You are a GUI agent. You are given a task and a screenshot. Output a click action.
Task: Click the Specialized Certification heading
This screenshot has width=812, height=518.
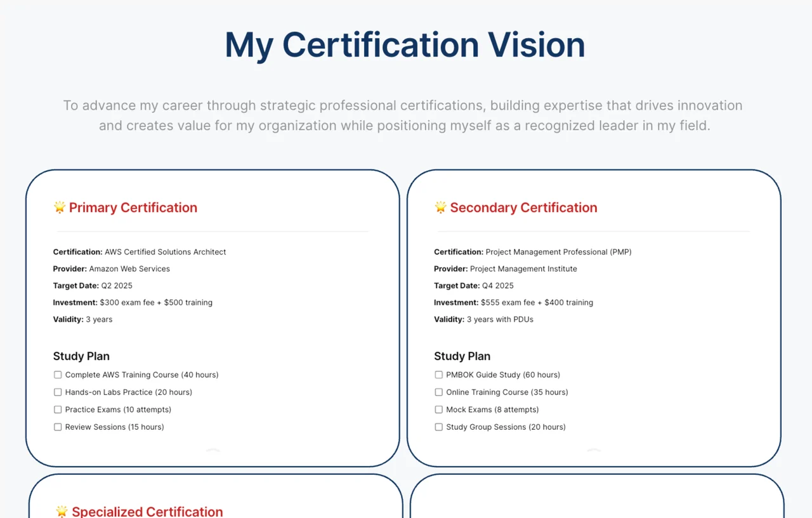coord(147,511)
